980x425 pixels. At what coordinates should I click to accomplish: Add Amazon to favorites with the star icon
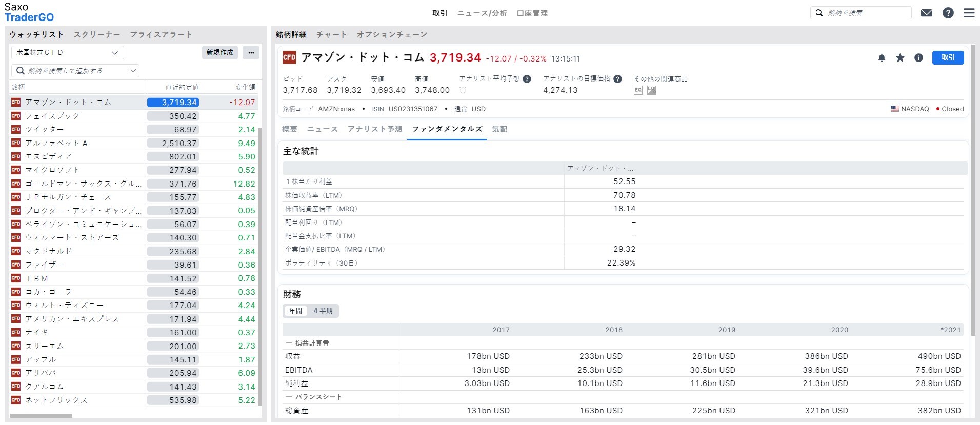[x=900, y=58]
